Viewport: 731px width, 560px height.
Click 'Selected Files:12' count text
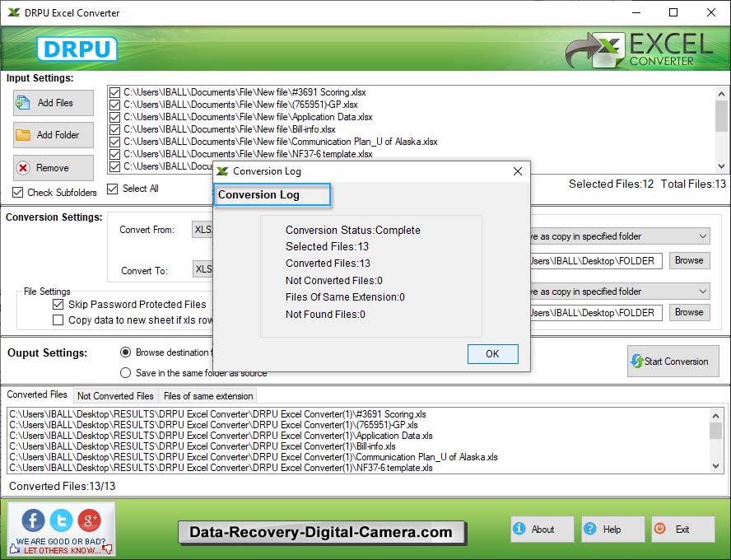(x=611, y=184)
